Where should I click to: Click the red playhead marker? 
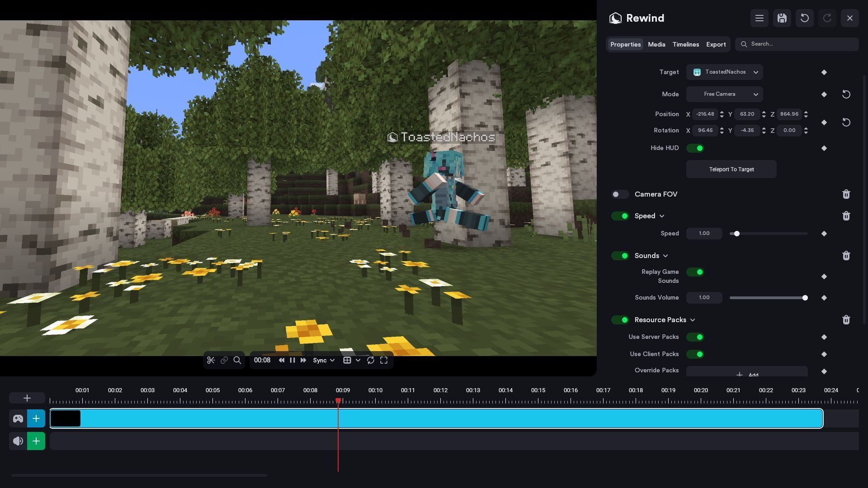pos(338,401)
